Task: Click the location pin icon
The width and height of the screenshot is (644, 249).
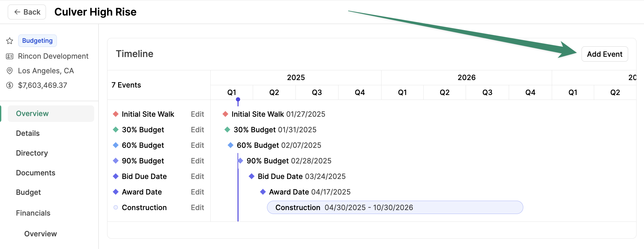Action: pyautogui.click(x=10, y=71)
